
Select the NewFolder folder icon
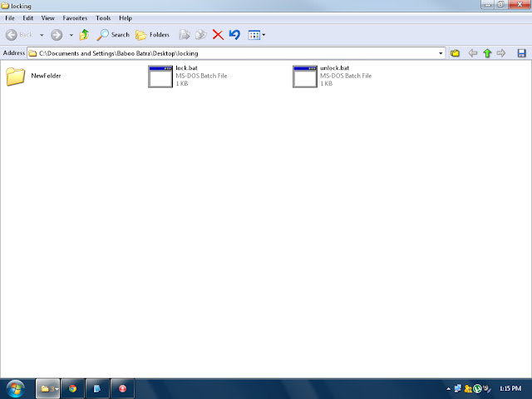coord(16,76)
